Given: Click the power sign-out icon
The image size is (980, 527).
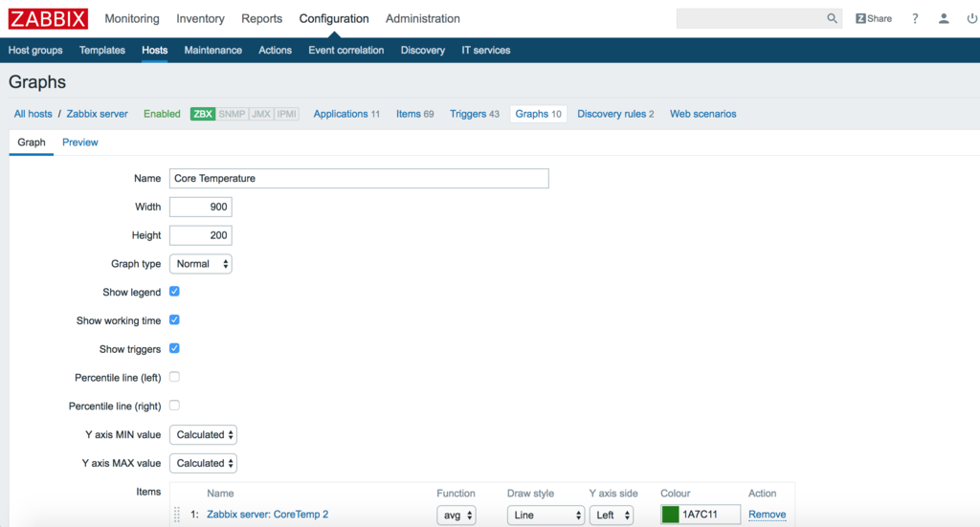Looking at the screenshot, I should 972,19.
